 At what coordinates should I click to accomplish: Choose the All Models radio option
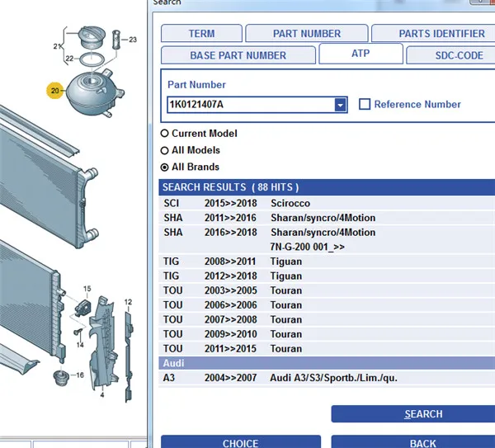pyautogui.click(x=164, y=150)
